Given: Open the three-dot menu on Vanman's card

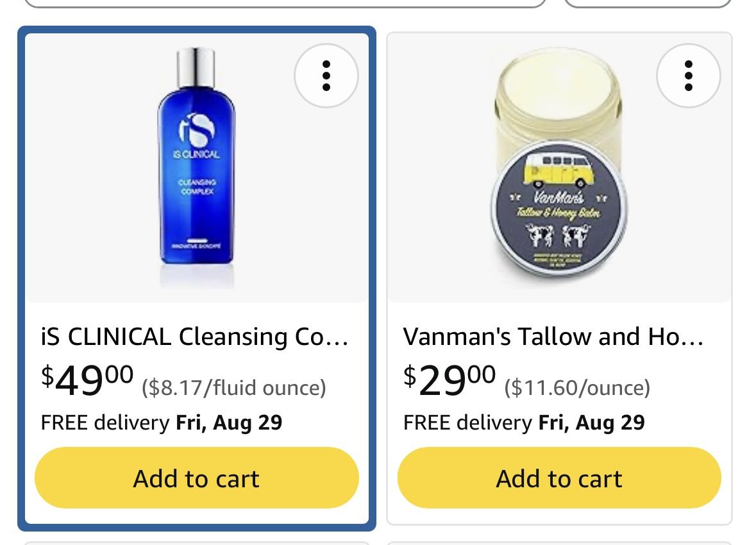Looking at the screenshot, I should [689, 76].
